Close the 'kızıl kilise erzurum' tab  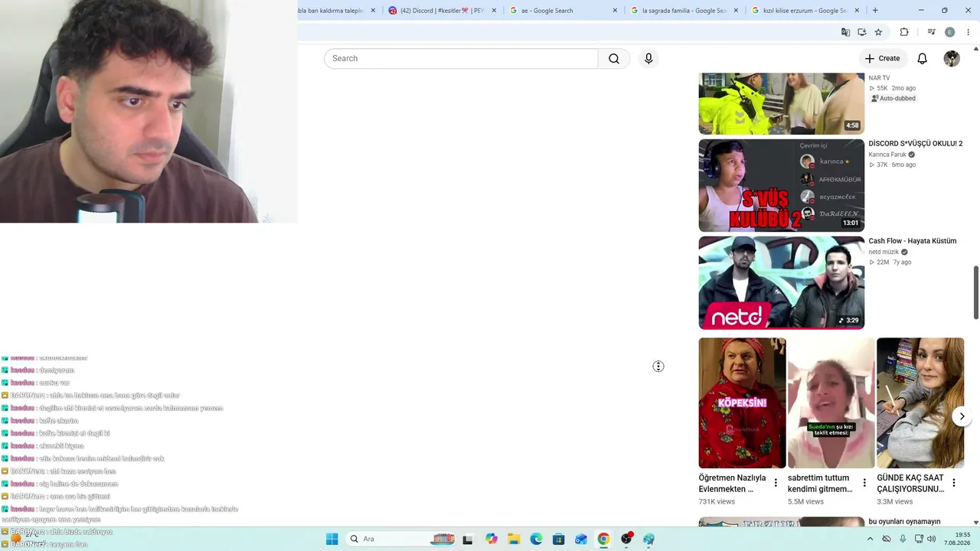857,11
